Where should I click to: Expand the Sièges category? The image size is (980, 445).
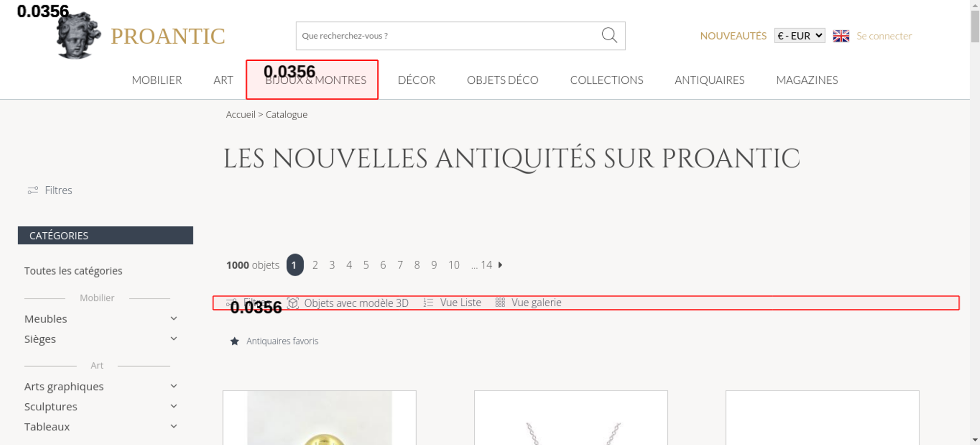point(173,339)
